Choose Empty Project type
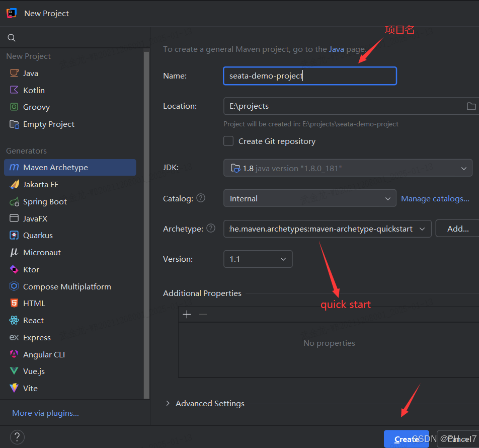This screenshot has height=448, width=479. 70,124
